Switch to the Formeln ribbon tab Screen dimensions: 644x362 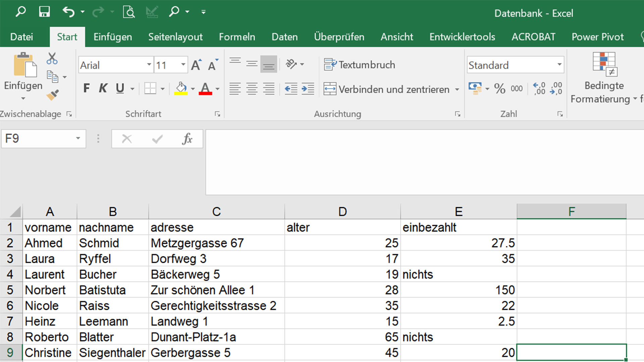point(237,37)
